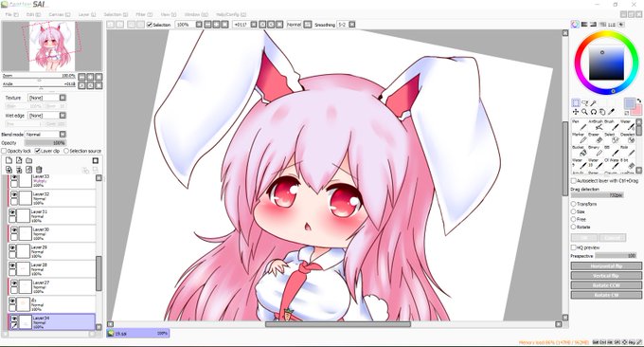The width and height of the screenshot is (644, 347).
Task: Swap foreground and background colors
Action: (638, 100)
